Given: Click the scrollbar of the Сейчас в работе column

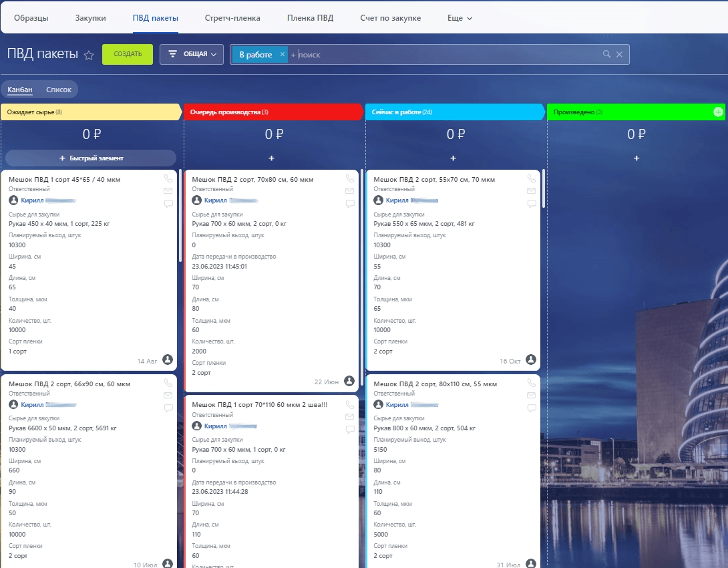Looking at the screenshot, I should (543, 188).
